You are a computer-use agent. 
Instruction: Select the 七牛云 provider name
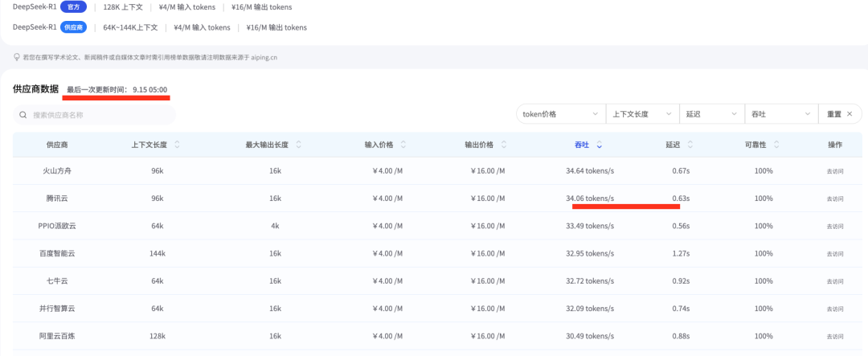[x=58, y=280]
